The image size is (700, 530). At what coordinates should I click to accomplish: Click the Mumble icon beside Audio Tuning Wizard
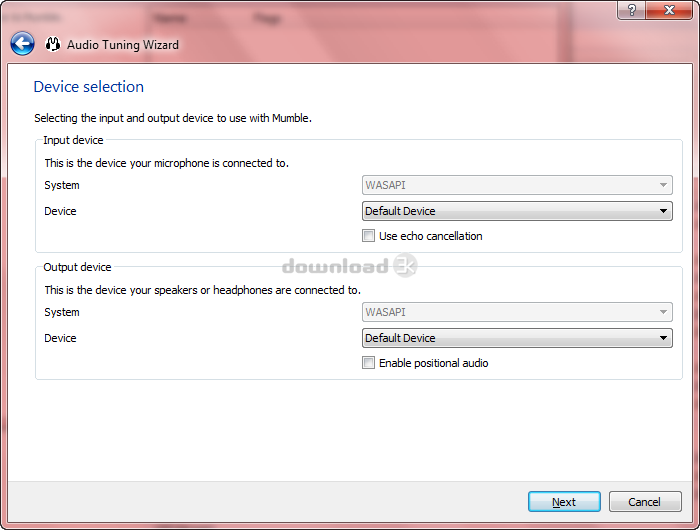tap(53, 44)
